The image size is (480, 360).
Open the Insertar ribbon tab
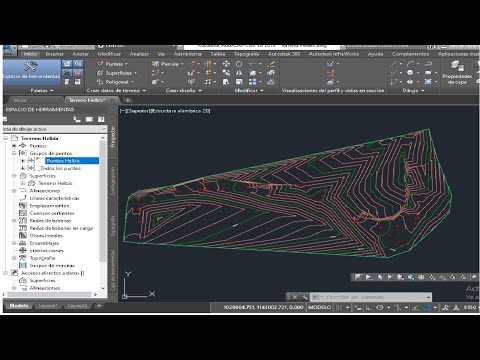[x=54, y=54]
